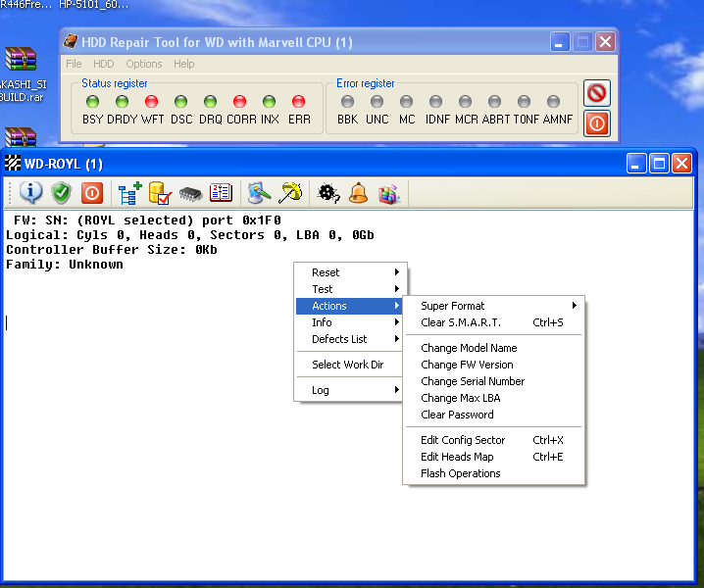
Task: Maximize the WD-ROYL window
Action: pyautogui.click(x=659, y=164)
